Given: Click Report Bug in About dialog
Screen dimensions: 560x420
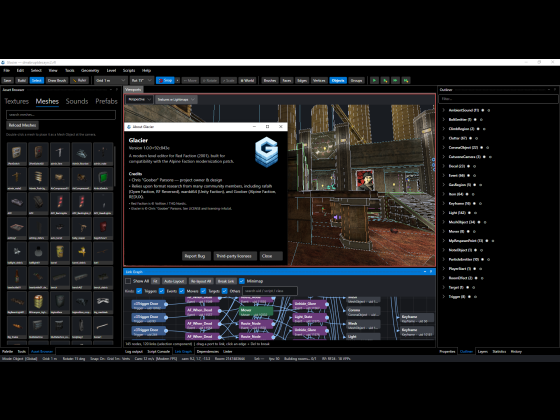Looking at the screenshot, I should click(195, 256).
